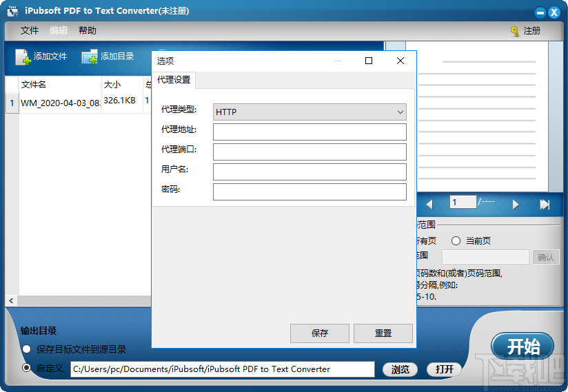Click the register key icon

[514, 32]
